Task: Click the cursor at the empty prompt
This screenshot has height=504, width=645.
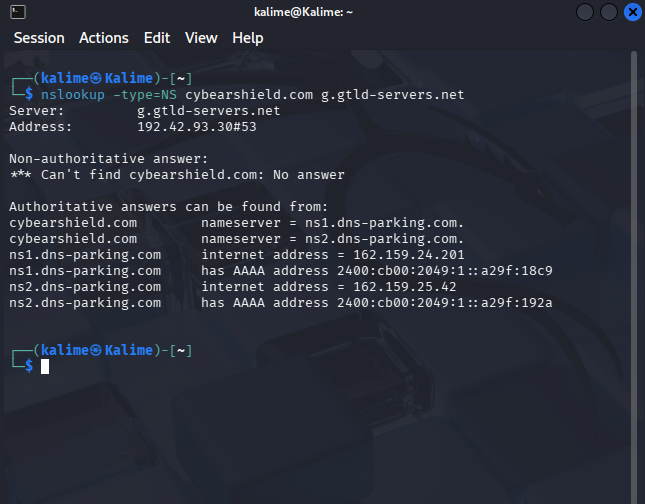Action: pos(45,367)
